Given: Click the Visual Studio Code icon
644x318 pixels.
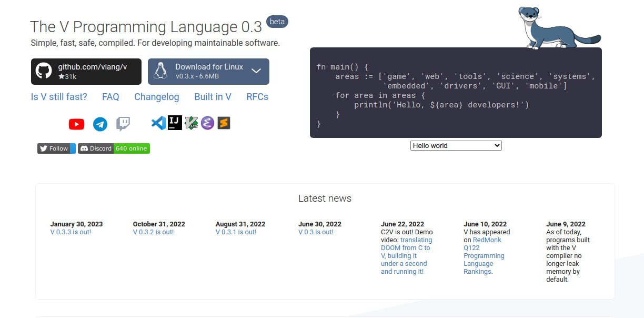Looking at the screenshot, I should (x=158, y=123).
